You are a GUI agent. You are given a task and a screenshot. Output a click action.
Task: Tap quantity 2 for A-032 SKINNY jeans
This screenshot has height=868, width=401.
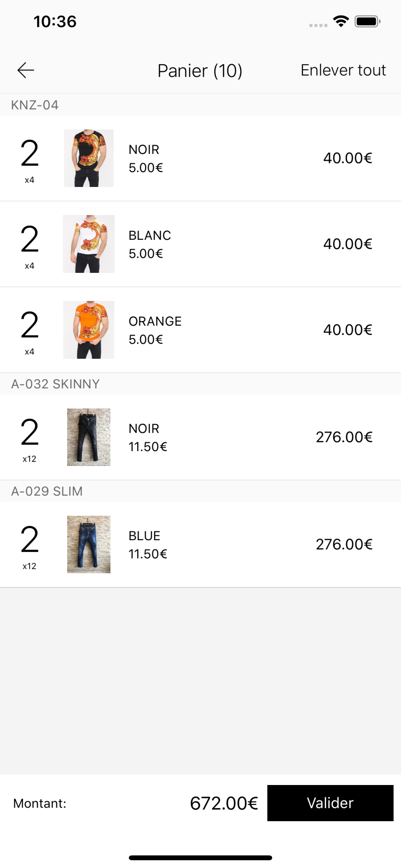coord(30,432)
